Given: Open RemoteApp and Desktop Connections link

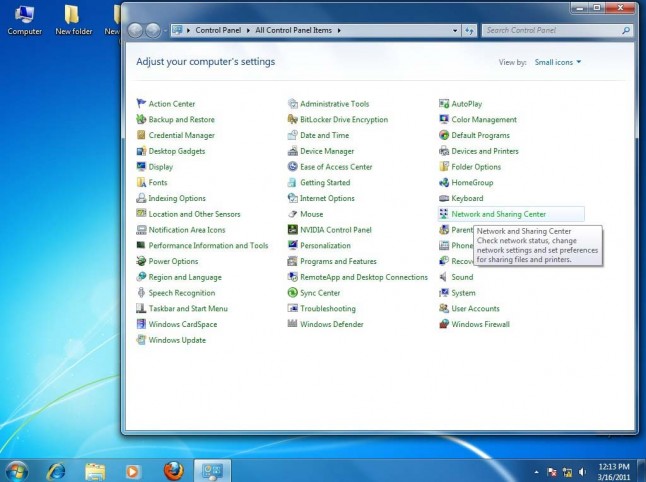Looking at the screenshot, I should [364, 277].
